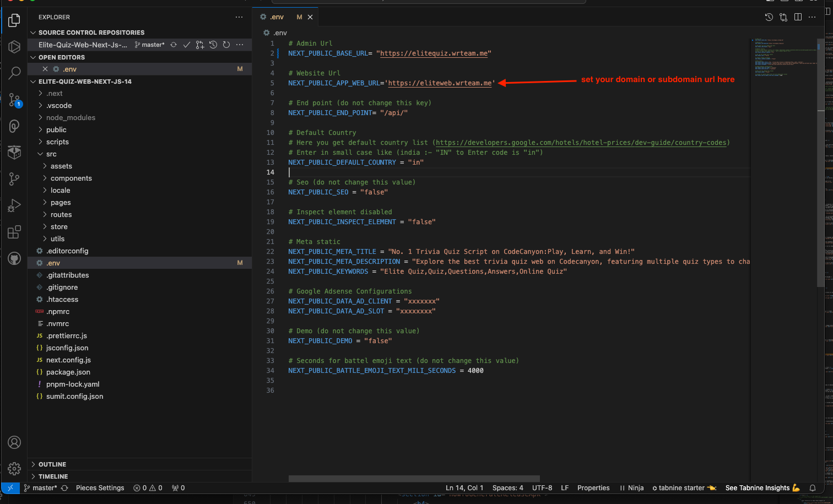Expand the node_modules folder
This screenshot has height=504, width=833.
pyautogui.click(x=71, y=118)
